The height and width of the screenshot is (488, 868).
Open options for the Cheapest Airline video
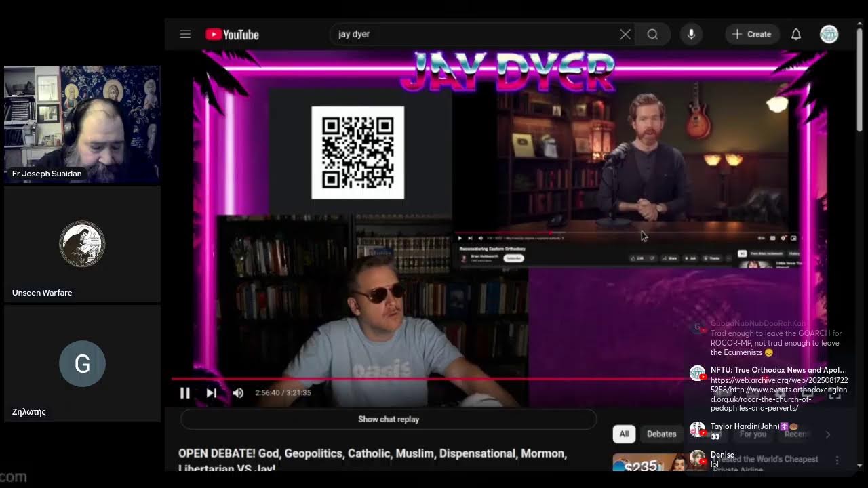(837, 460)
